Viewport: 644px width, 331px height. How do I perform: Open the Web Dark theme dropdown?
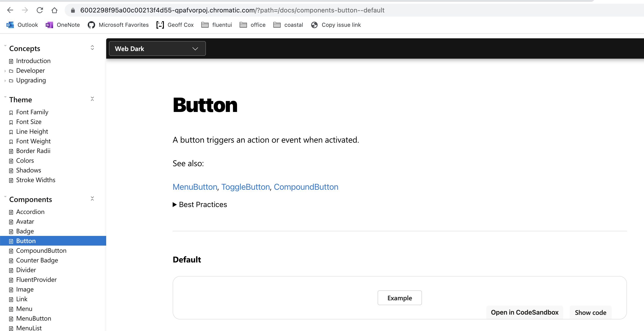tap(157, 48)
